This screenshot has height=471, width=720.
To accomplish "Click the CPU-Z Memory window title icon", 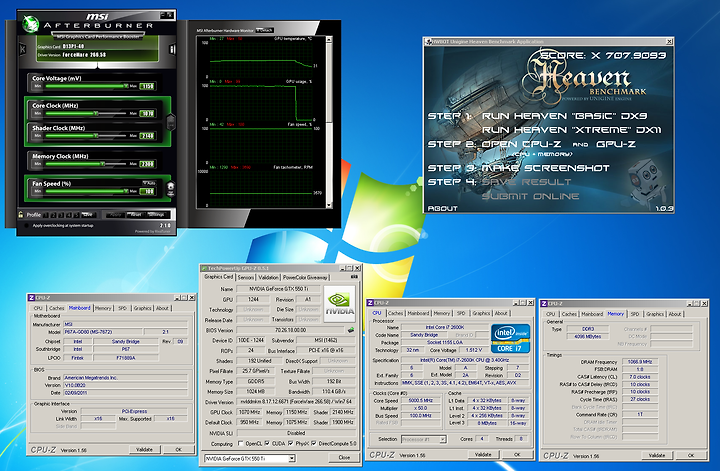I will (544, 303).
